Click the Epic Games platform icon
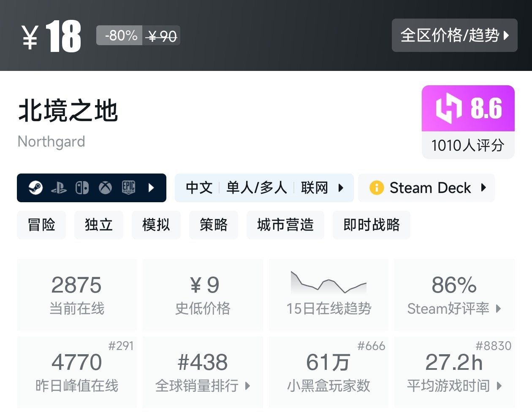The width and height of the screenshot is (532, 415). tap(128, 187)
